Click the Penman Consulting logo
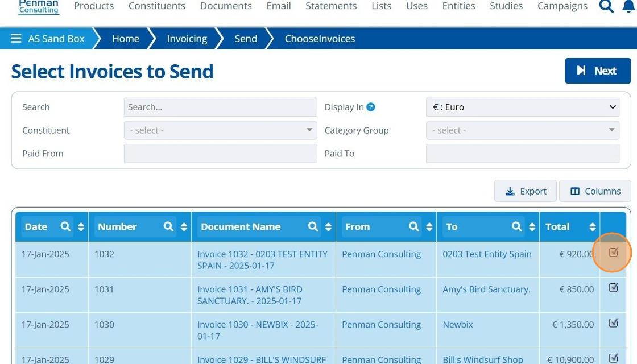 click(x=39, y=7)
